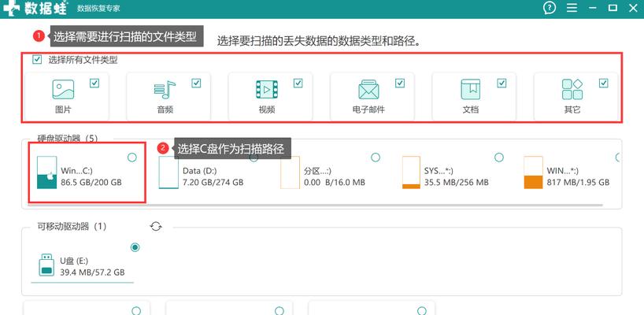Click the U盘 (E:) USB drive icon
Viewport: 644px width, 315px height.
pyautogui.click(x=46, y=265)
